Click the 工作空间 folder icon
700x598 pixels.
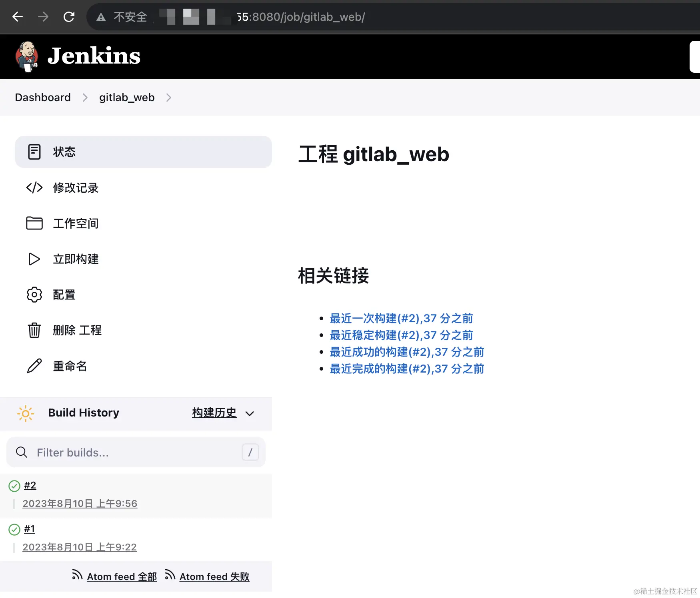(34, 223)
